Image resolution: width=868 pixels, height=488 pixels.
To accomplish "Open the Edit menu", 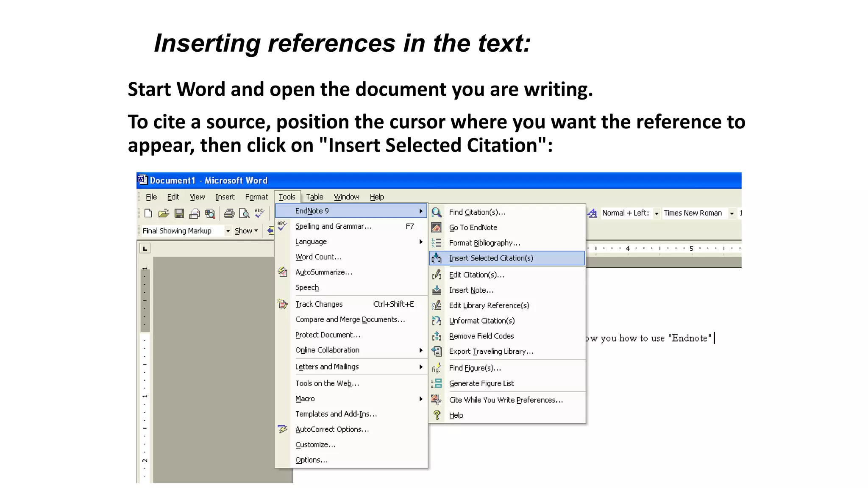I will [x=173, y=197].
